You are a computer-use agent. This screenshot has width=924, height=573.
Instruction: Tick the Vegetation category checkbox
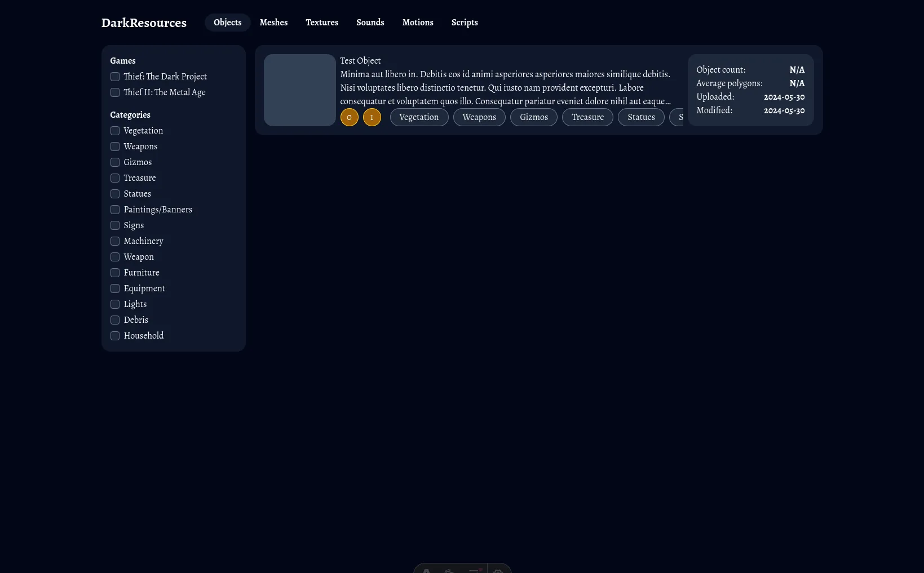(x=115, y=131)
